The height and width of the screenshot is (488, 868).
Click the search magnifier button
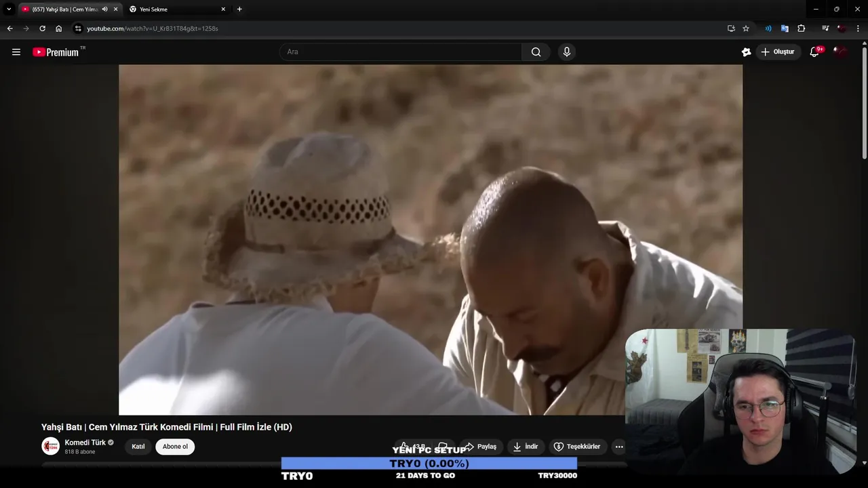point(536,52)
